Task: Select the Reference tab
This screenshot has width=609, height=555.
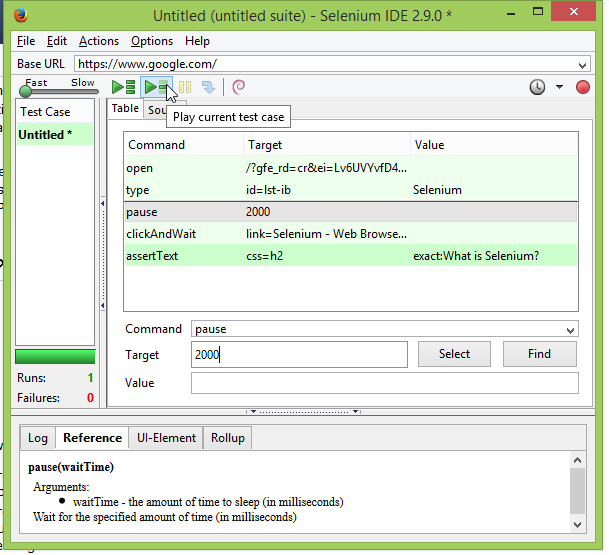Action: [92, 438]
